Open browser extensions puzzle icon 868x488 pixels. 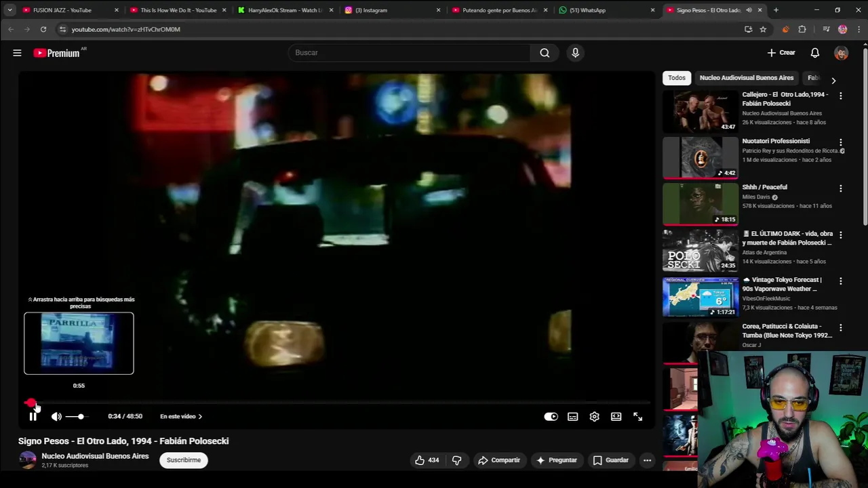point(802,29)
